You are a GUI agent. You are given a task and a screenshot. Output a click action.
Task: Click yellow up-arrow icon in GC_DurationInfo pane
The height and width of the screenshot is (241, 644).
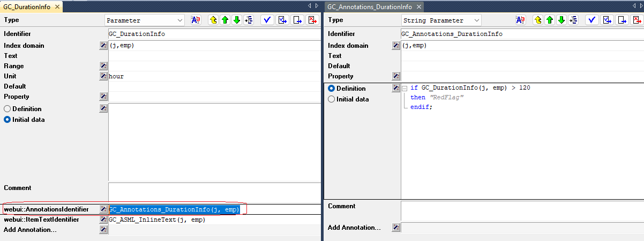point(213,20)
